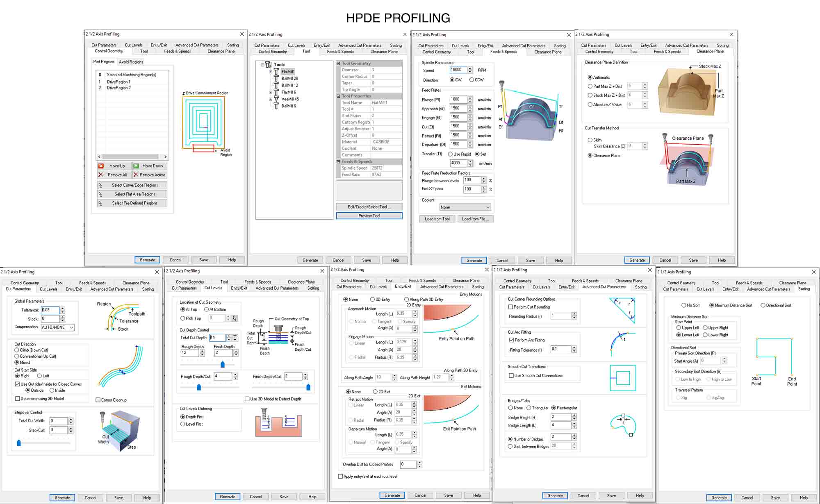Screen dimensions: 820x504
Task: Click Generate in the Clearance Plane window
Action: pos(637,260)
